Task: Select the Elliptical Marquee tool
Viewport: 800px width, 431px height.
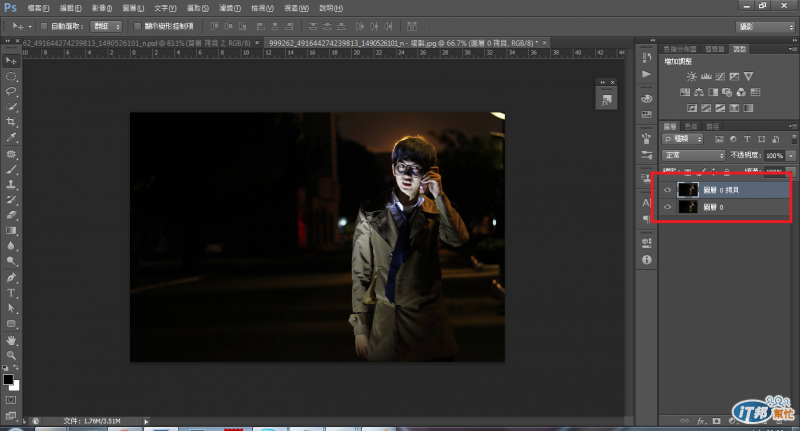Action: coord(11,77)
